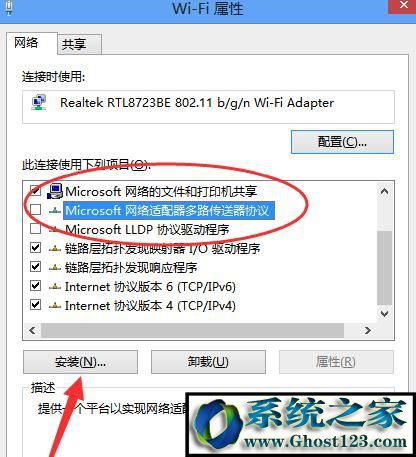Viewport: 416px width, 457px height.
Task: Click the Realtek Wi-Fi adapter network icon
Action: [39, 103]
